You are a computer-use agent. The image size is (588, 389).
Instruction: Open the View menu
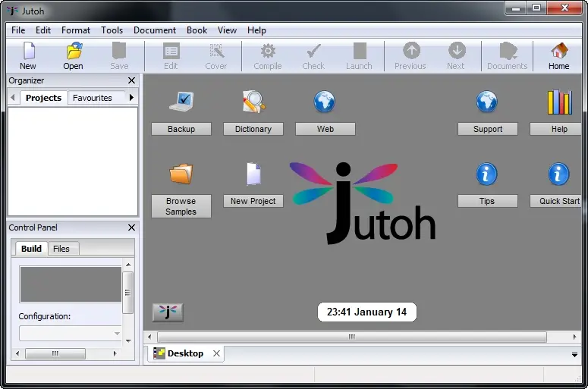[x=228, y=30]
